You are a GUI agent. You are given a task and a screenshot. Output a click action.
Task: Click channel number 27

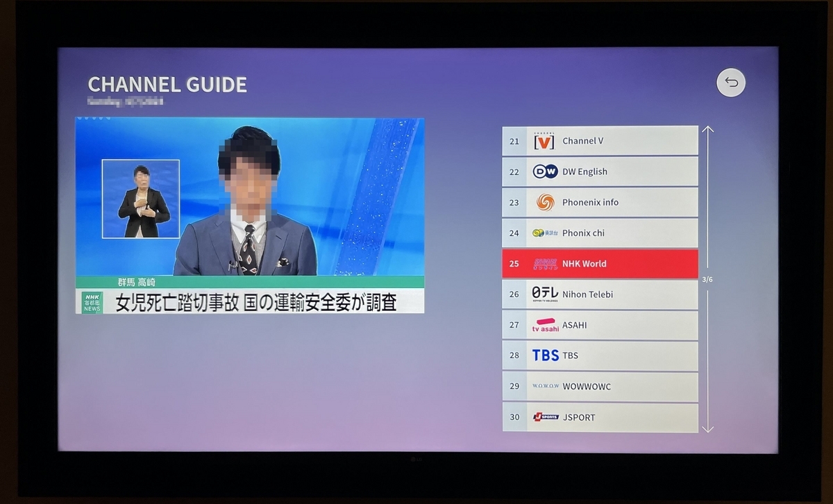coord(514,325)
